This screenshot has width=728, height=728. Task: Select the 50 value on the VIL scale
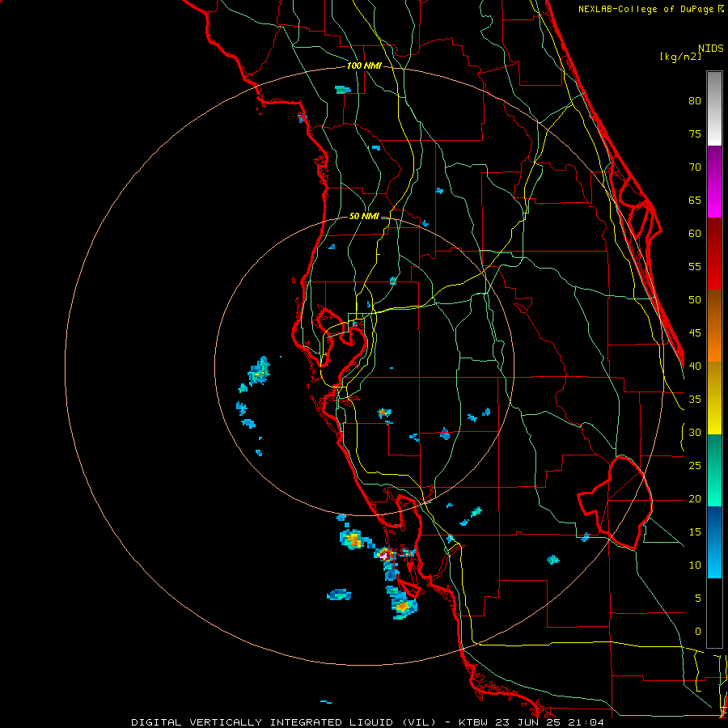(x=695, y=300)
